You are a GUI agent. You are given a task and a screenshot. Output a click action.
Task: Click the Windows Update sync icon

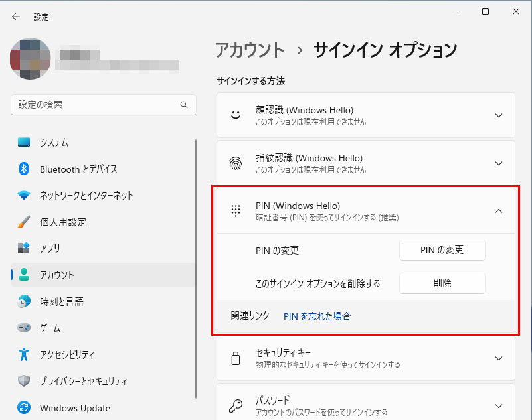(x=24, y=407)
